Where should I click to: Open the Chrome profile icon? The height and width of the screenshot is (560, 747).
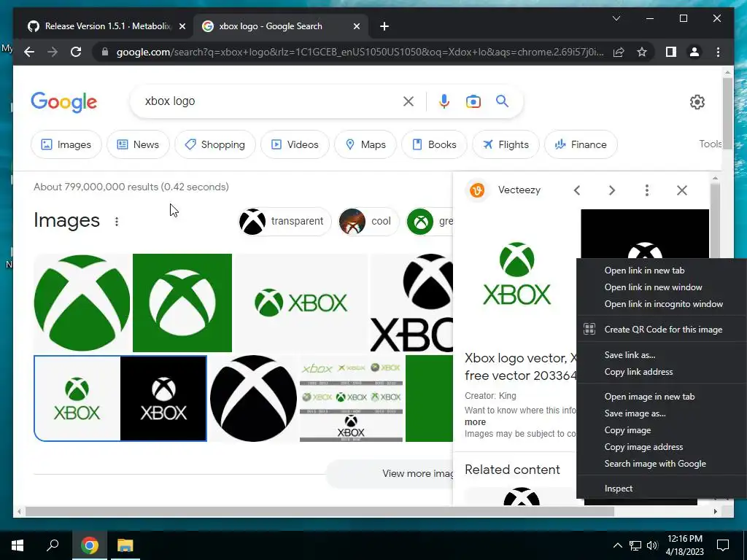(x=694, y=52)
